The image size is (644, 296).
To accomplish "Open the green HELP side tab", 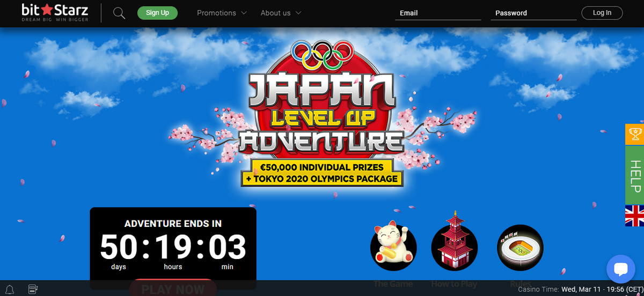I will 634,175.
